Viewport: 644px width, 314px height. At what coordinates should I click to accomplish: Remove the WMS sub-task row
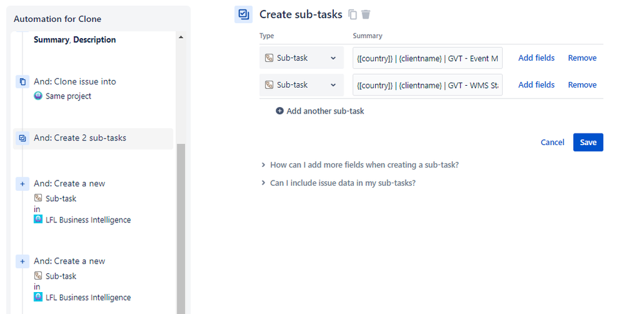point(582,84)
